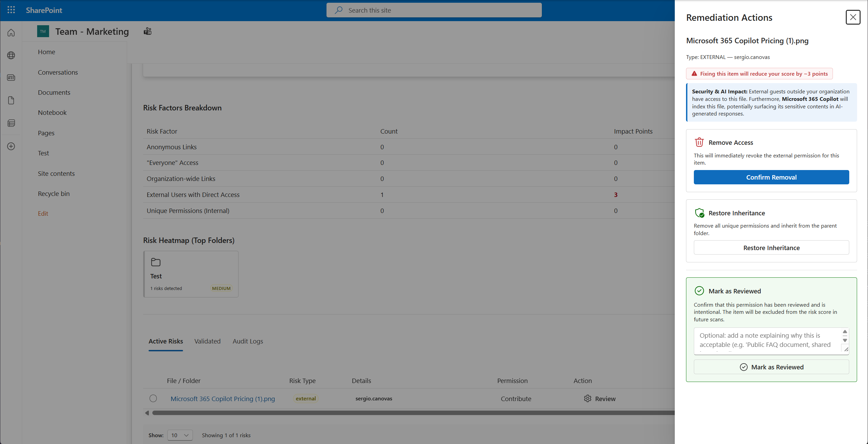Click the Review gear icon in risk row

[x=588, y=398]
